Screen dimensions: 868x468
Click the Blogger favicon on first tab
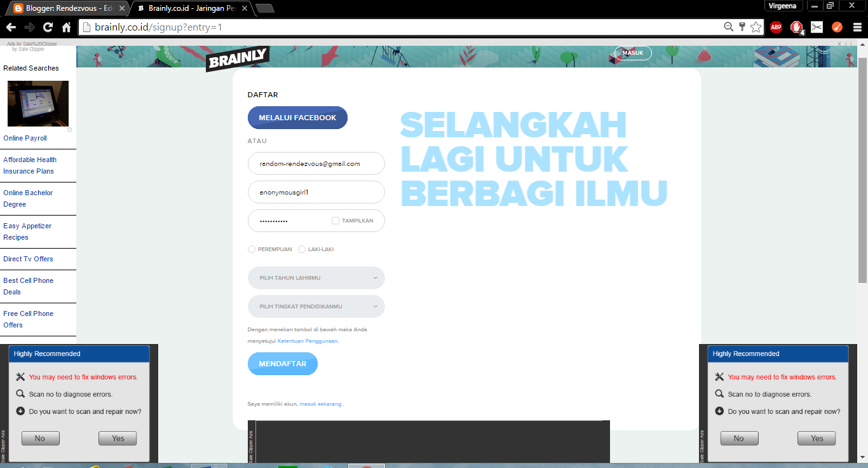click(18, 9)
